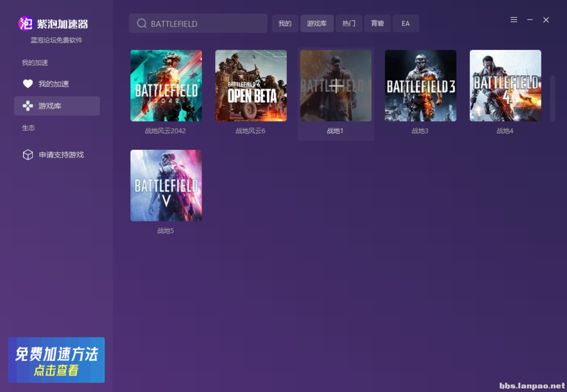
Task: Minimize the accelerator window
Action: [x=530, y=20]
